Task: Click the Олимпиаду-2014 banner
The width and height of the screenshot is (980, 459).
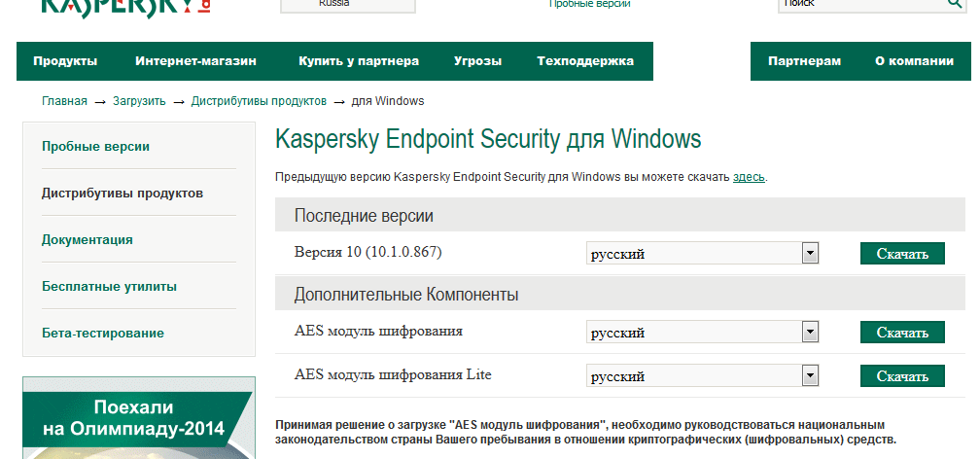Action: 139,418
